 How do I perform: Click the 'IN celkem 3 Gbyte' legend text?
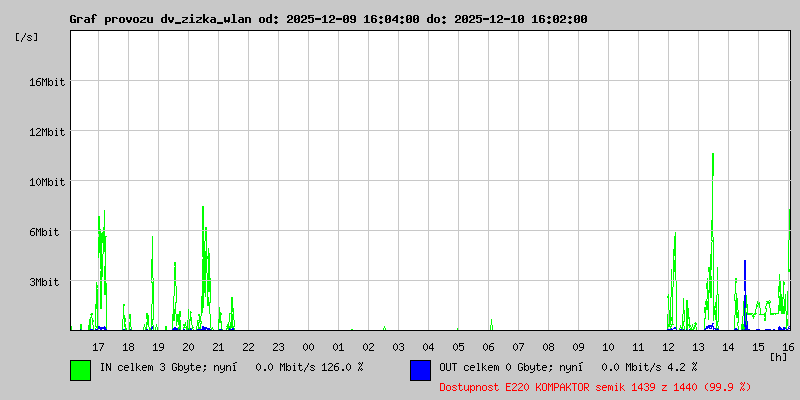pyautogui.click(x=152, y=367)
